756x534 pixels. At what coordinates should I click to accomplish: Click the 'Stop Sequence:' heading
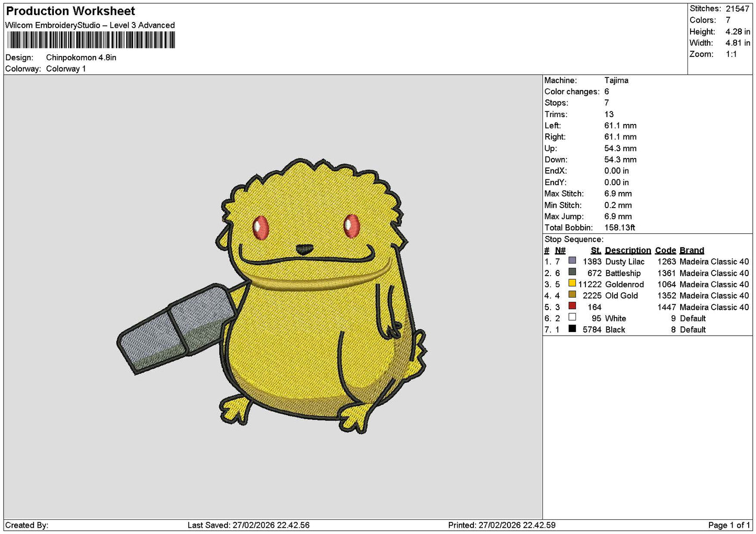coord(574,239)
